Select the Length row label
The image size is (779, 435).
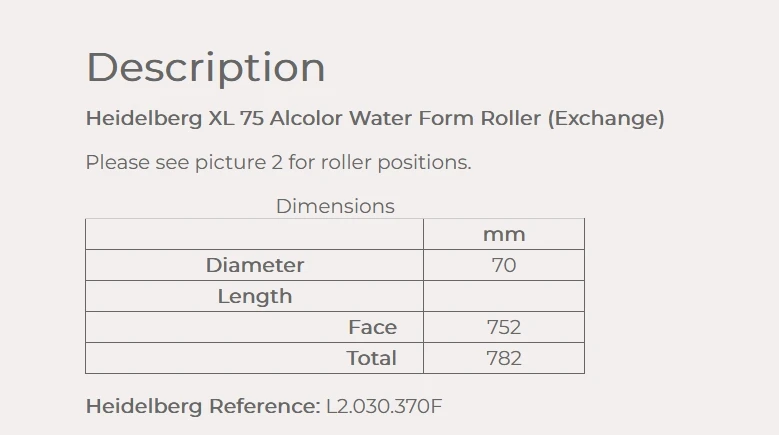tap(254, 296)
